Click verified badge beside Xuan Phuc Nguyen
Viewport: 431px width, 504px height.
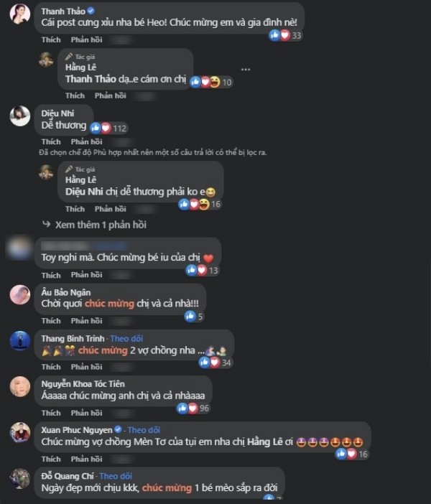pyautogui.click(x=118, y=429)
